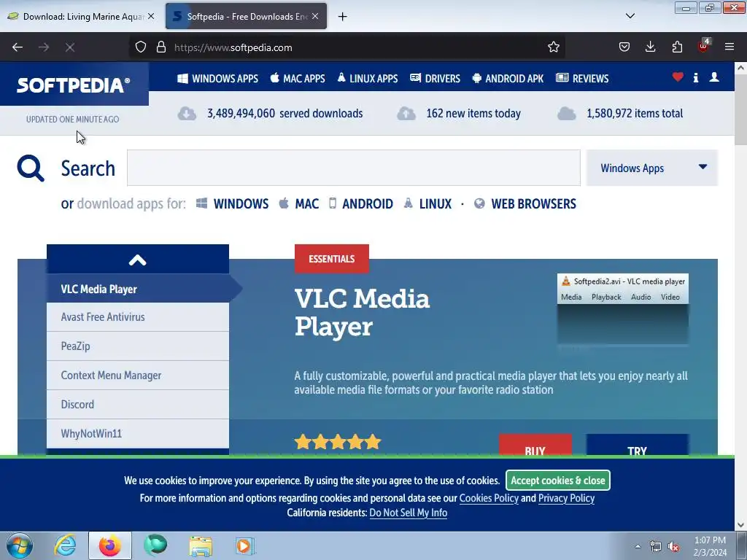Open tracking protection shield icon
Screen dimensions: 747x560
[141, 47]
